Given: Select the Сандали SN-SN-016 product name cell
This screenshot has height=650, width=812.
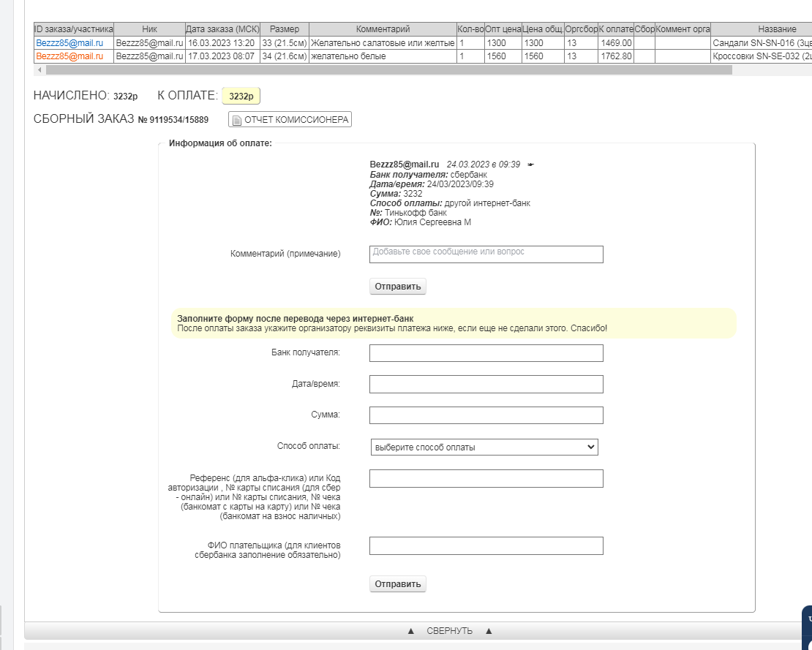Looking at the screenshot, I should coord(762,43).
